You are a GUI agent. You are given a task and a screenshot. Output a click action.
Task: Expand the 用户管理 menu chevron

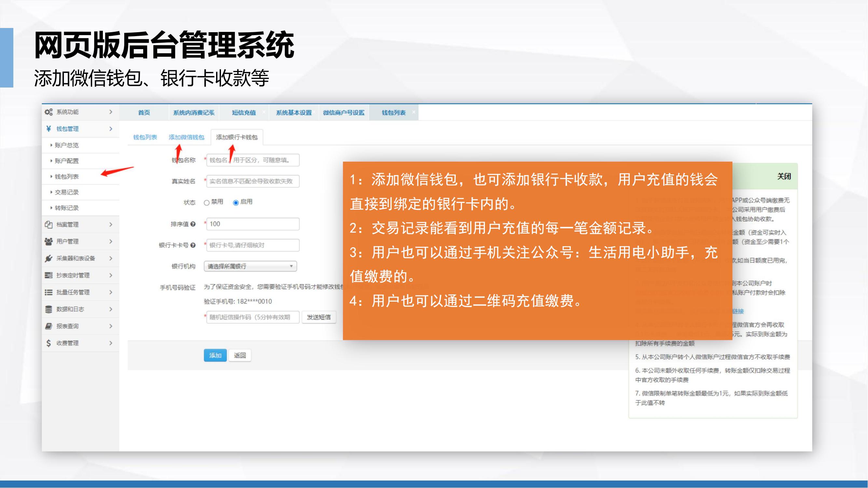[x=111, y=241]
